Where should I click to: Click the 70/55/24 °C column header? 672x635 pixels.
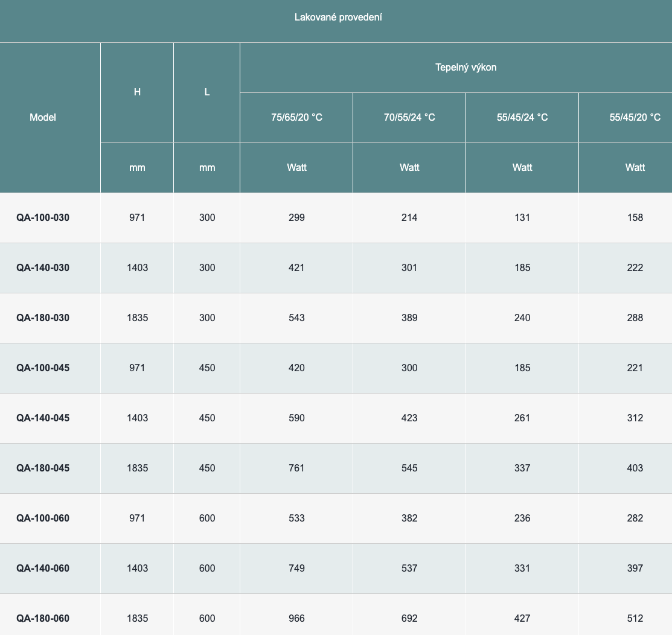(x=409, y=117)
